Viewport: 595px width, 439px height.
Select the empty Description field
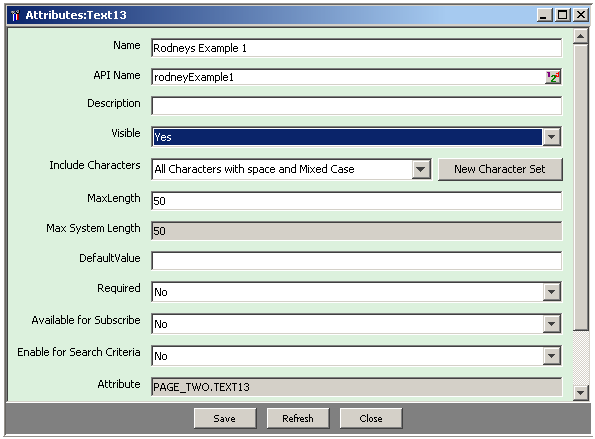pos(356,105)
